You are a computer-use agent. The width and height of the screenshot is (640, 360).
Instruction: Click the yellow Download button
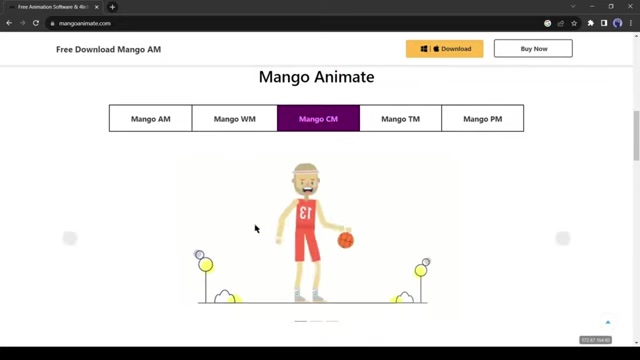[444, 49]
